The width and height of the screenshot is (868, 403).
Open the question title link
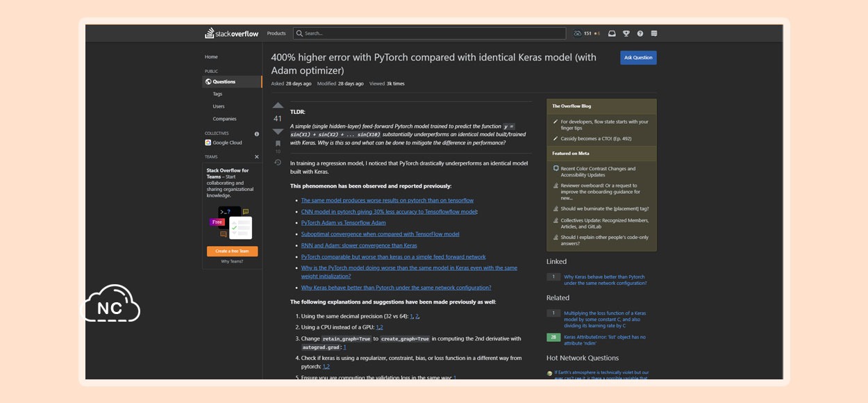[x=433, y=64]
